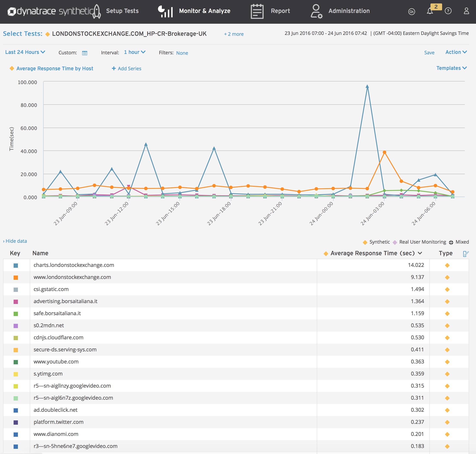Click the charts.londonstockexchange.com color swatch
Viewport: 476px width, 454px height.
[x=16, y=265]
